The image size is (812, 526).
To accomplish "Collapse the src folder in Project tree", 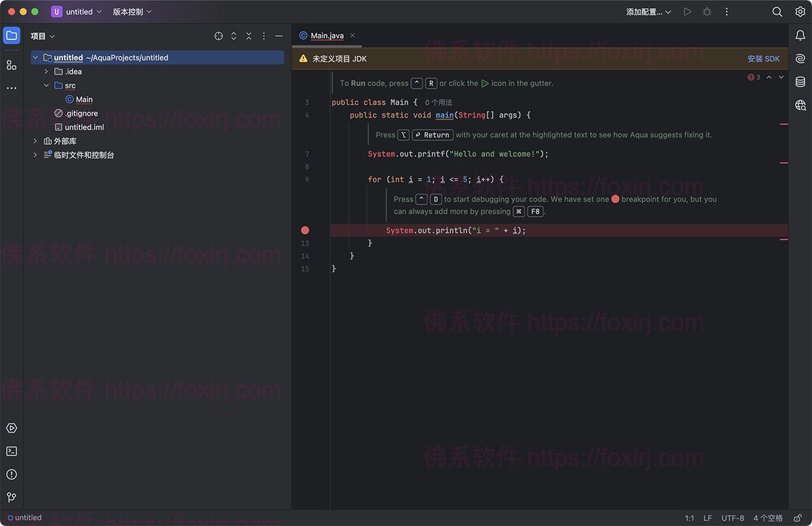I will [46, 85].
